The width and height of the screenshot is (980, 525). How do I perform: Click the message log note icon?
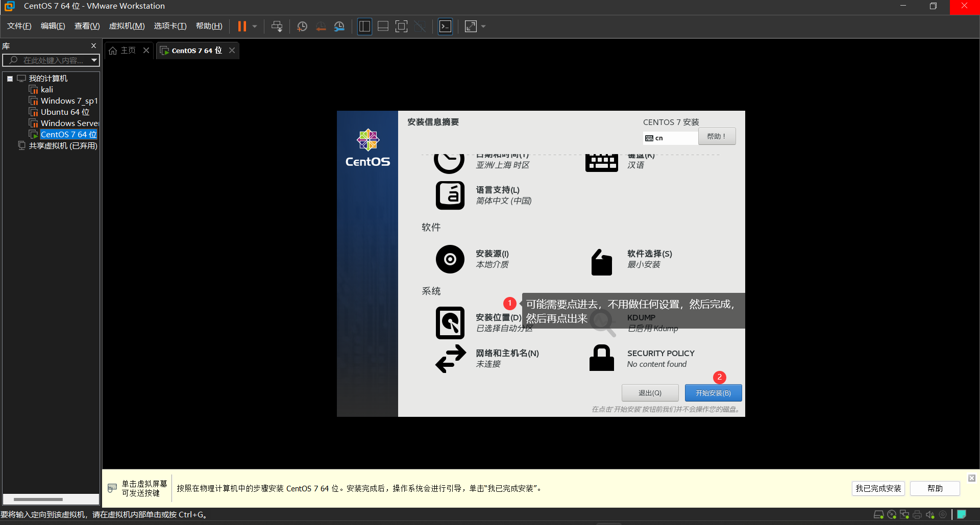point(962,514)
